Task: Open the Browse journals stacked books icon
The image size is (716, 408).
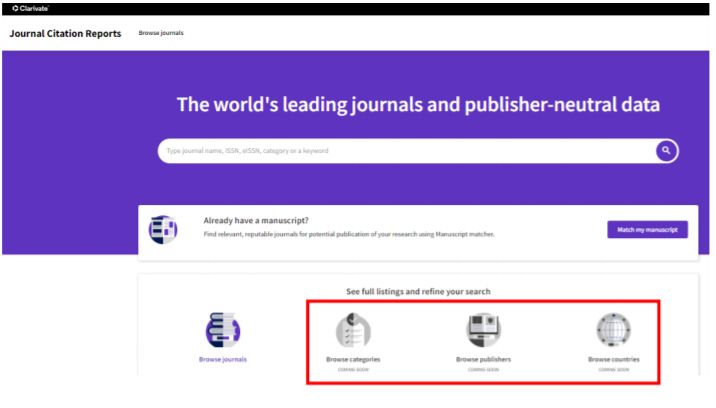Action: tap(222, 329)
